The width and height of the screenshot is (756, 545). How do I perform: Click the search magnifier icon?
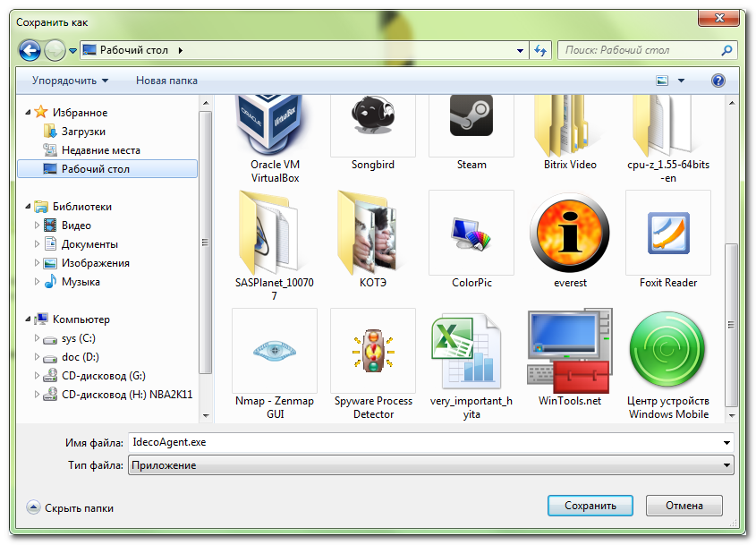tap(726, 50)
